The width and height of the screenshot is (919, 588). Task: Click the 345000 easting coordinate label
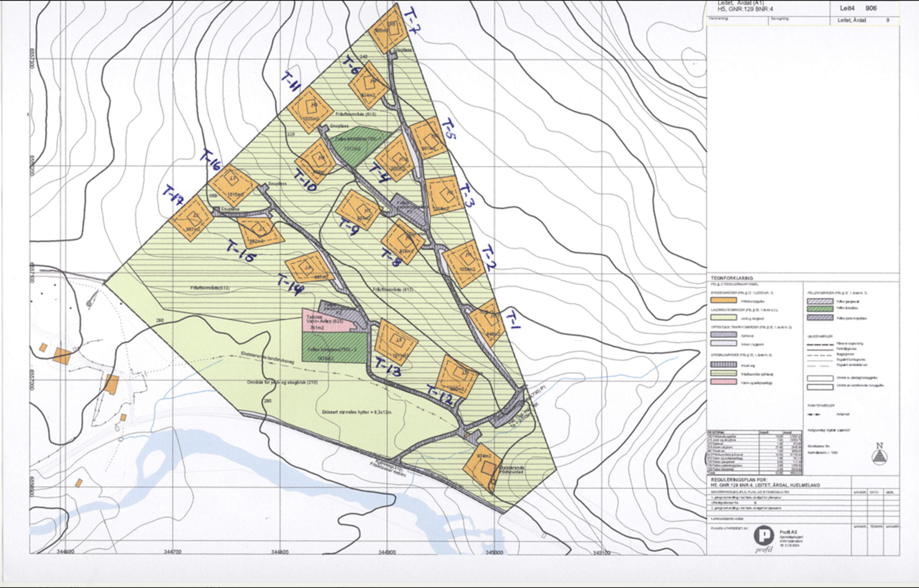tap(494, 552)
